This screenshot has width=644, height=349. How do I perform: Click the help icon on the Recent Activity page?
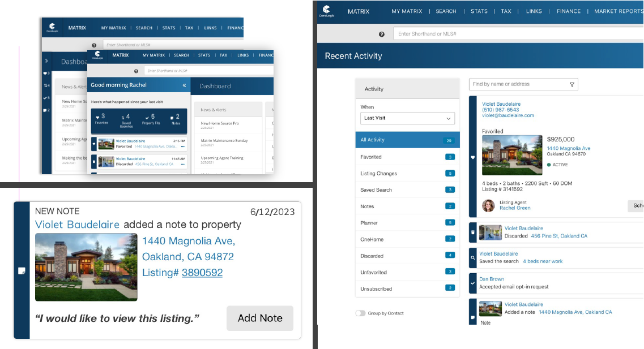[x=381, y=35]
